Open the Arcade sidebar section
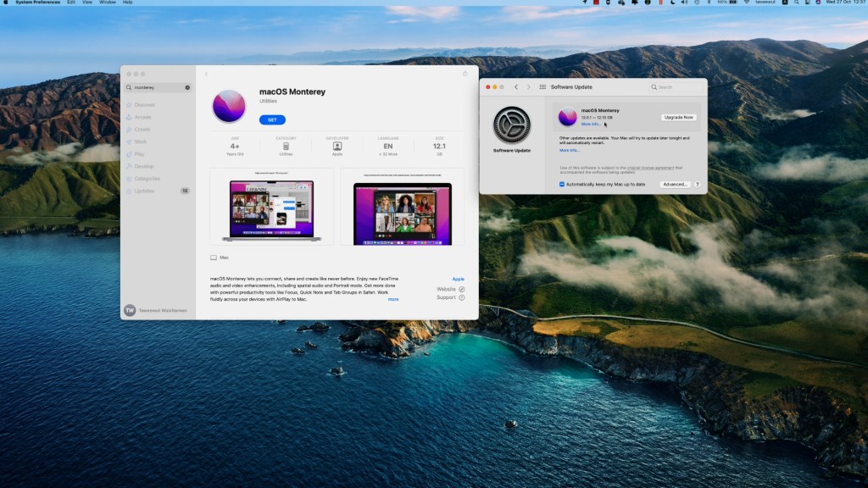This screenshot has height=488, width=868. coord(142,117)
